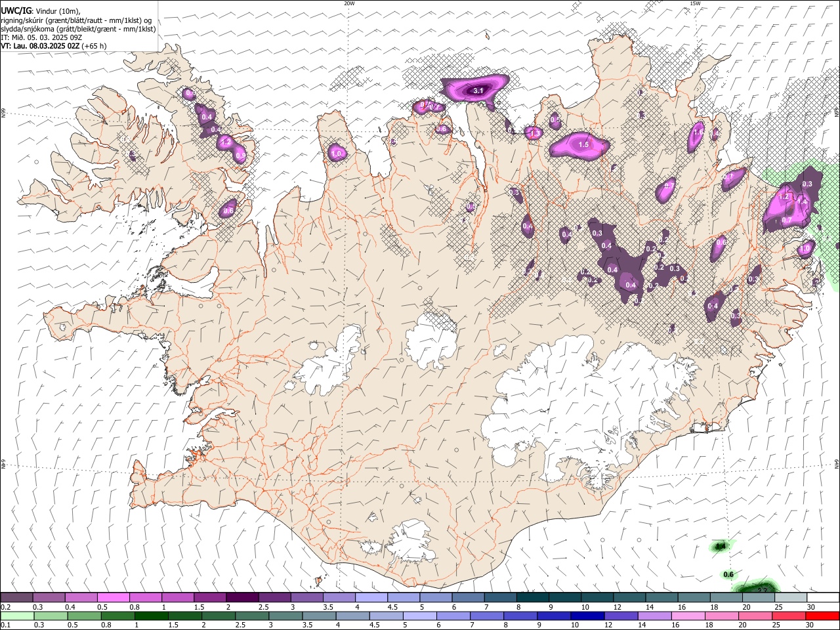This screenshot has height=630, width=840.
Task: Click the 1.3 snowfall value on the map
Action: 535,133
